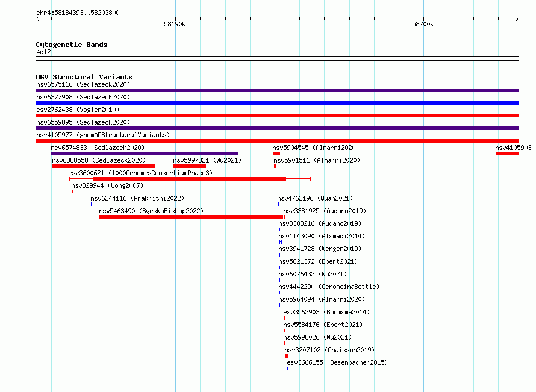Click the 58200k ruler tick label

tap(423, 24)
